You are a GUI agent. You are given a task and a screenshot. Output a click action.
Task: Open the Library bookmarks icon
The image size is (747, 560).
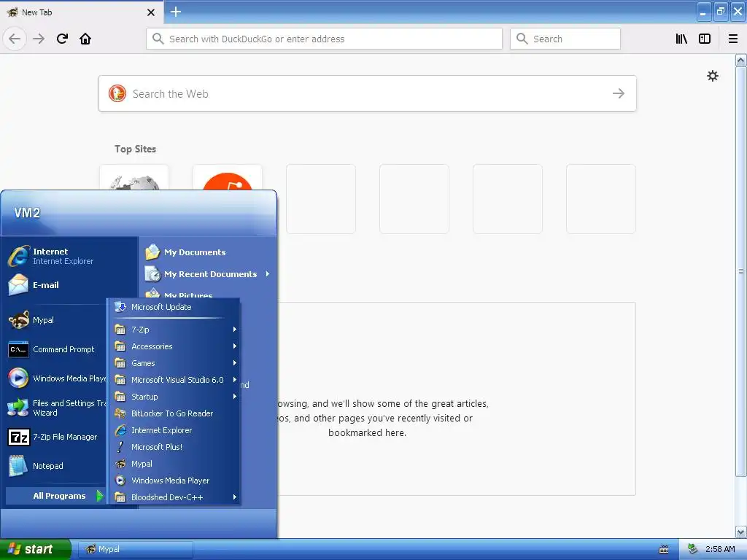[x=681, y=39]
